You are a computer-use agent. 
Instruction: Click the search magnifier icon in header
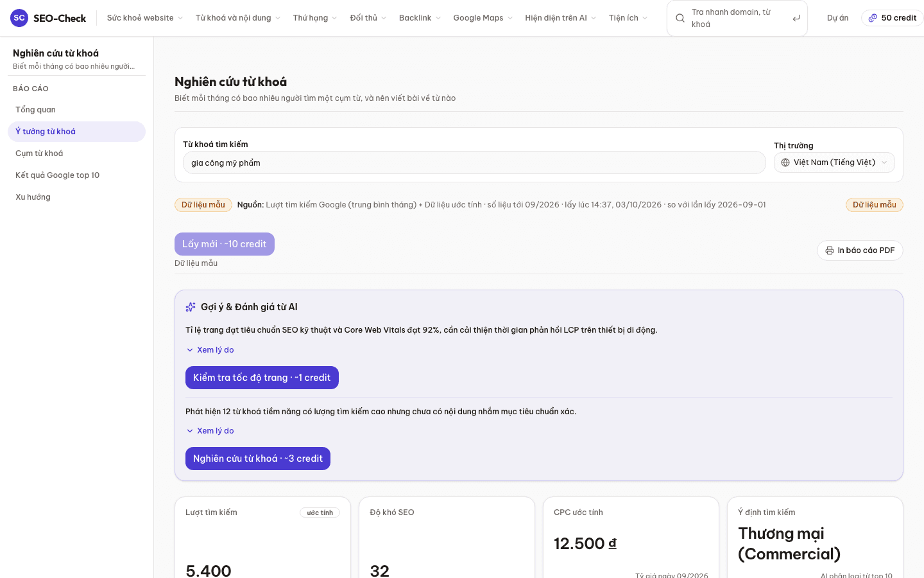(680, 18)
